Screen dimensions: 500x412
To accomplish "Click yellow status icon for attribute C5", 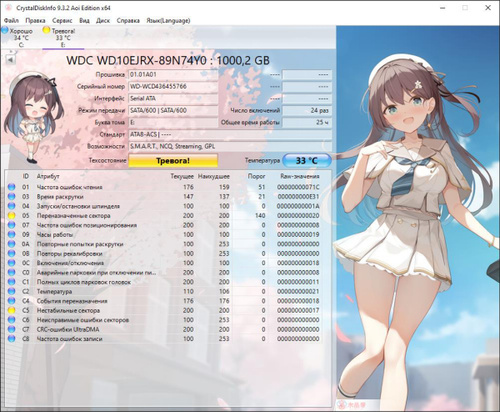I will tap(12, 310).
